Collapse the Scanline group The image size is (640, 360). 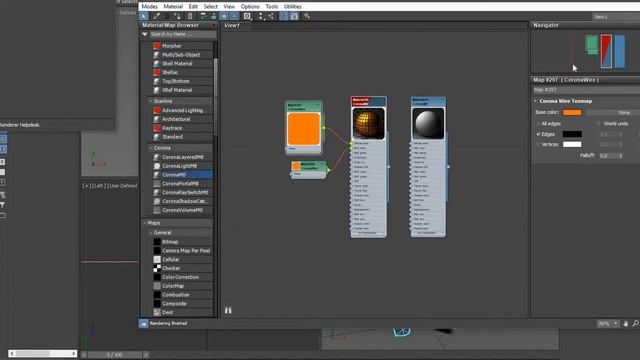(151, 101)
